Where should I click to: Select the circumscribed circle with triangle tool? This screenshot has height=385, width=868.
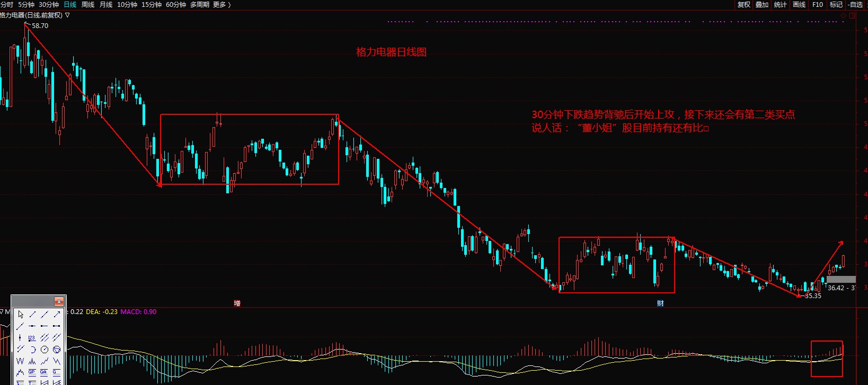tap(57, 350)
